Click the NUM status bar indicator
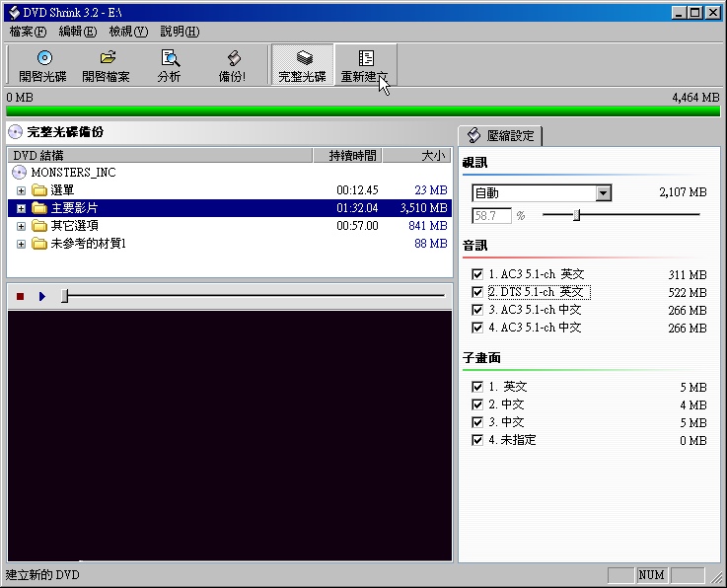 pyautogui.click(x=651, y=575)
